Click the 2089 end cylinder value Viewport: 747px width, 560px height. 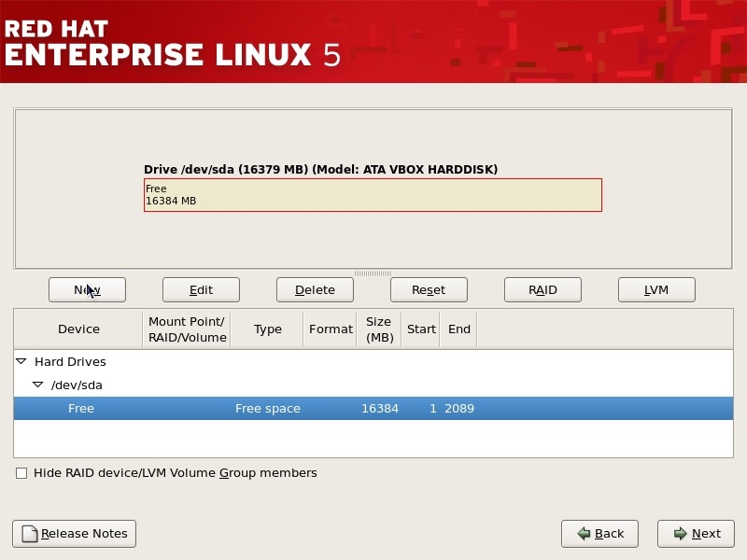(x=459, y=408)
